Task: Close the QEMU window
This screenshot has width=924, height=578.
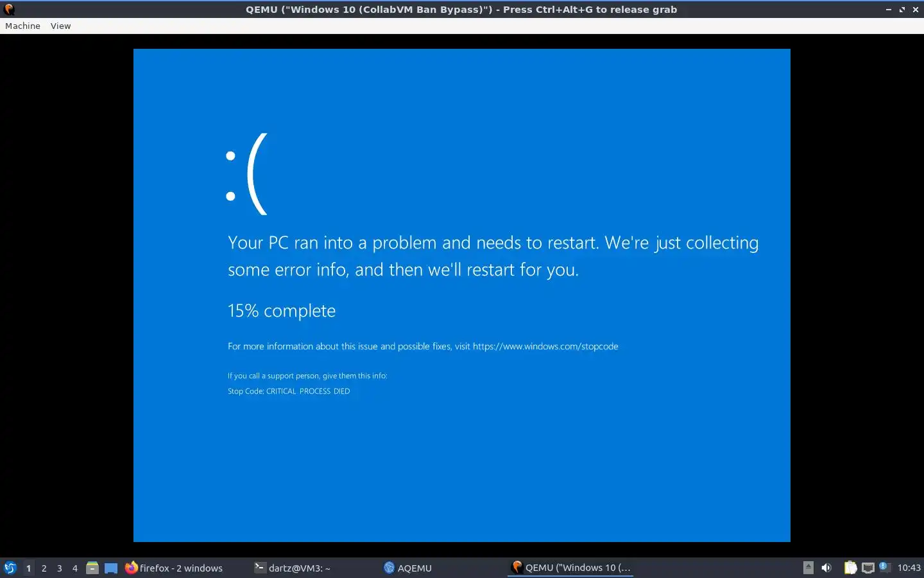Action: (916, 10)
